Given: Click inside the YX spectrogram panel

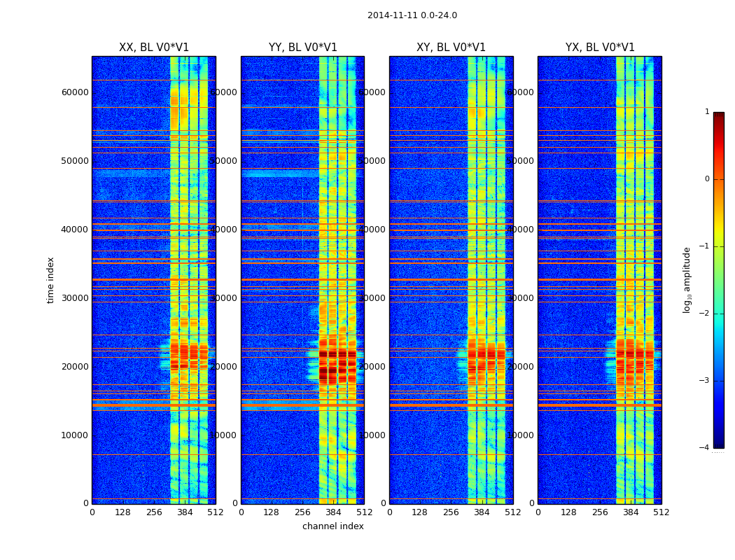Looking at the screenshot, I should pos(575,210).
